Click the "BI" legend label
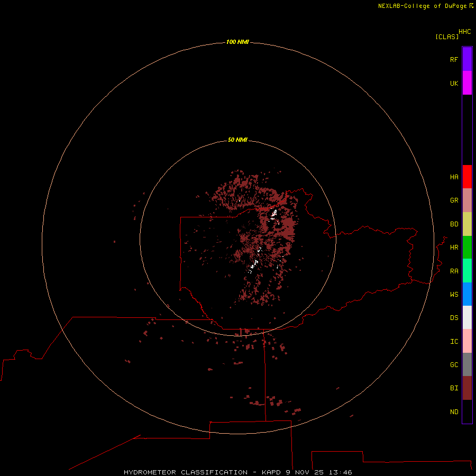Screen dimensions: 476x476 tap(454, 388)
